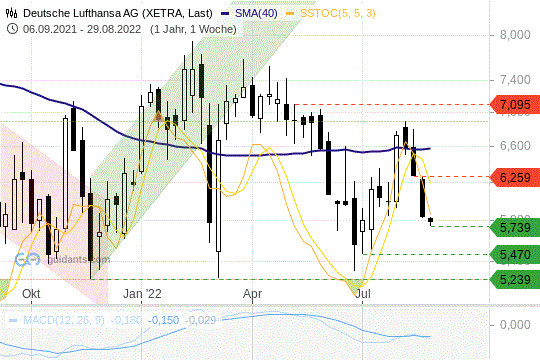Image resolution: width=540 pixels, height=360 pixels.
Task: Click the SMA(40) blue color marker
Action: click(225, 14)
